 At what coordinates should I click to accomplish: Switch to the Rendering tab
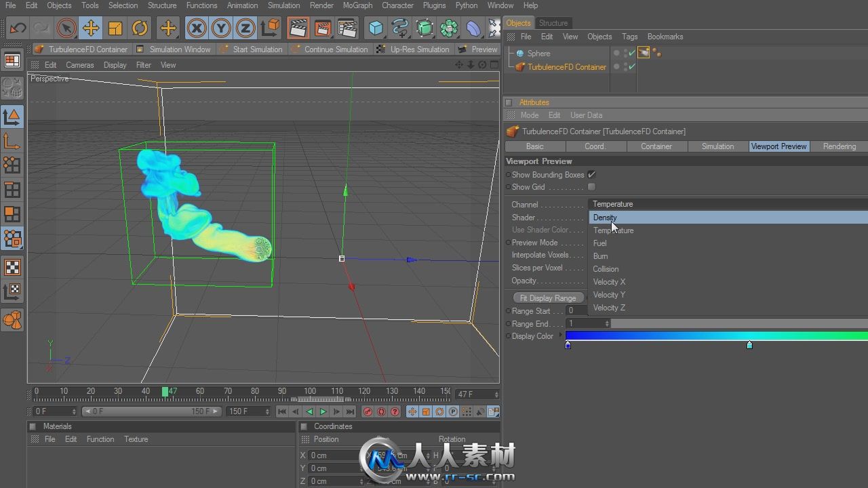point(840,146)
